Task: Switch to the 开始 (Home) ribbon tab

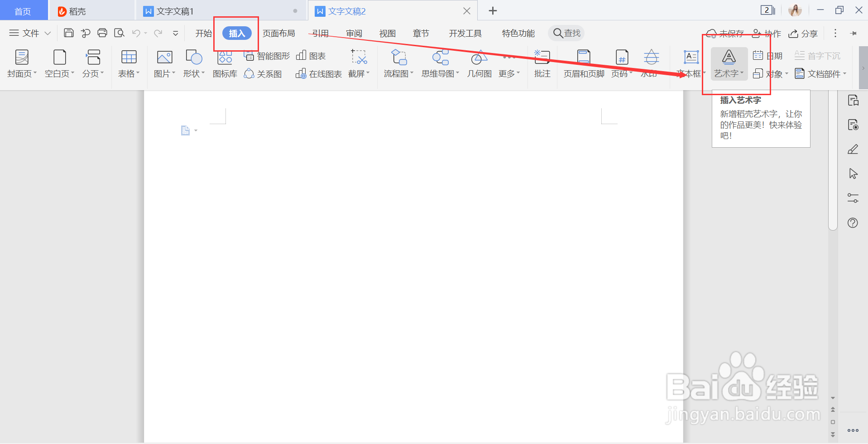Action: coord(203,33)
